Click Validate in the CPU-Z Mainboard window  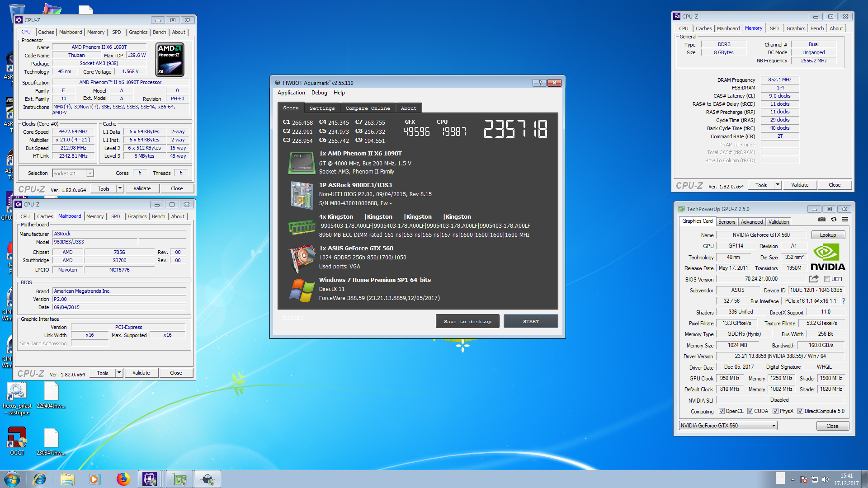point(141,373)
